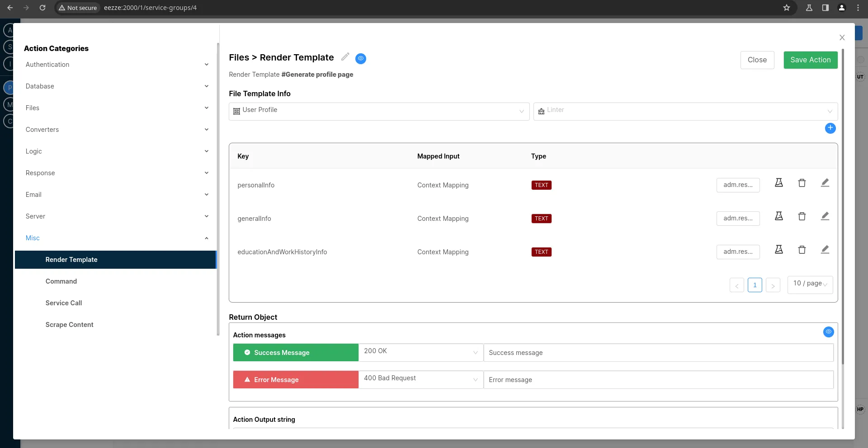868x448 pixels.
Task: Click the flask test icon for personalInfo row
Action: [778, 183]
